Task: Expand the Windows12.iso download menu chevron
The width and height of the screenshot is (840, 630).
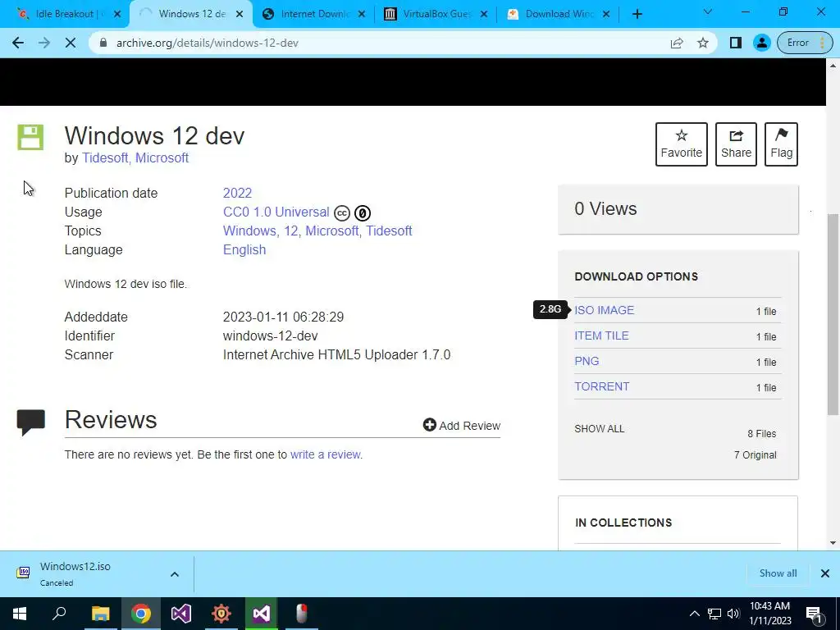Action: pyautogui.click(x=175, y=574)
